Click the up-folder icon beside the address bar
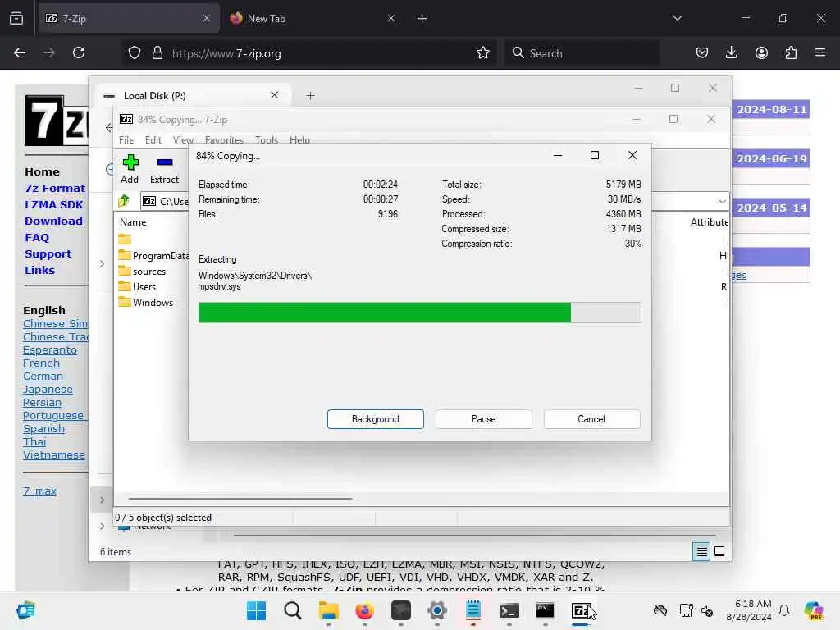Viewport: 840px width, 630px height. (x=125, y=201)
